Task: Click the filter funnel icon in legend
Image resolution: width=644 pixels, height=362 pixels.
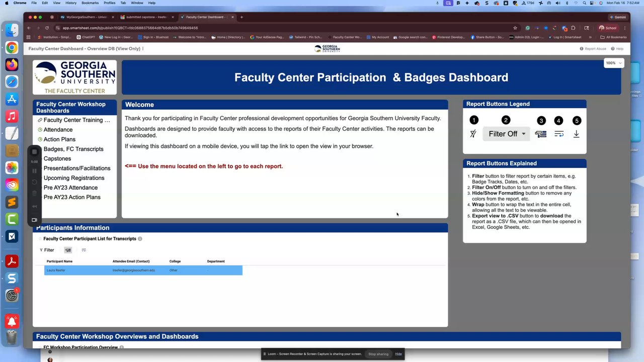Action: [x=473, y=134]
